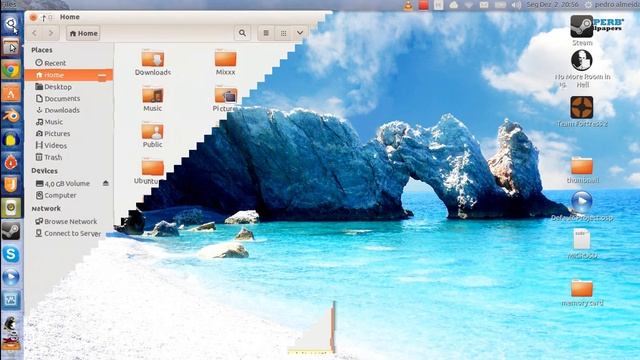Open the VLC cone tray indicator
The height and width of the screenshot is (360, 640).
coord(408,5)
